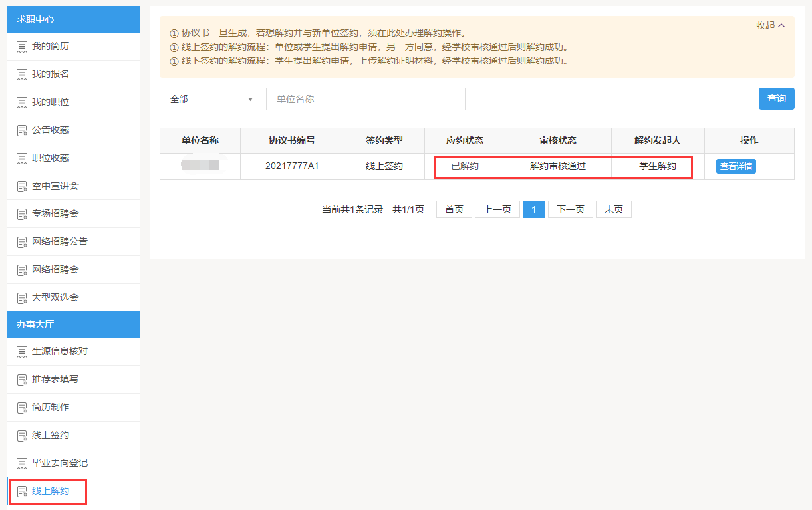
Task: Click the icon beside 网络招聘公告
Action: (x=22, y=242)
